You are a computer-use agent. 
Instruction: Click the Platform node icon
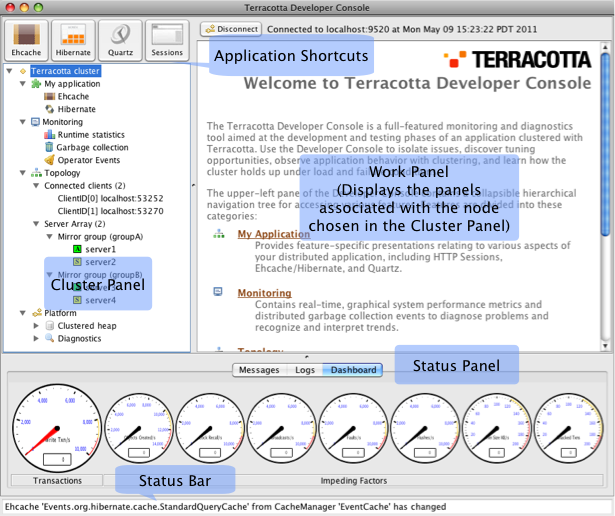(37, 313)
